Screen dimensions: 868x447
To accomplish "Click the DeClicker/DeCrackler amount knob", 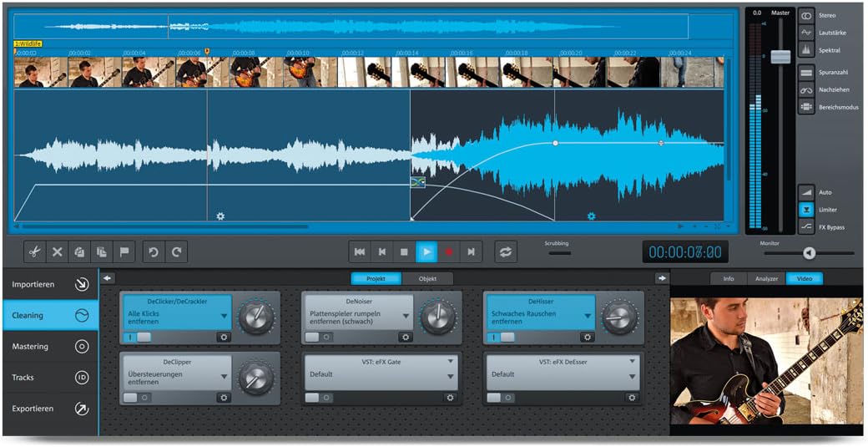I will click(x=256, y=318).
